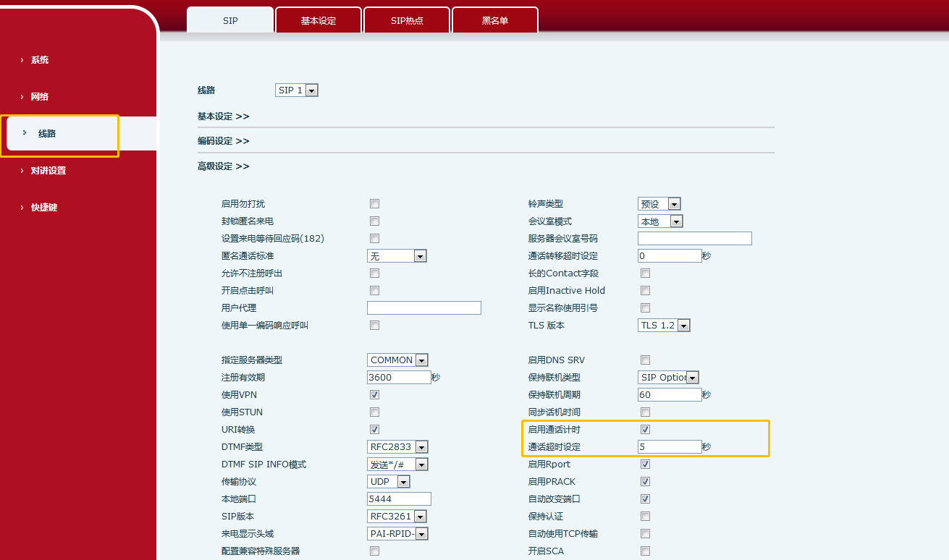Open the 线路 SIP 1 dropdown

tap(297, 90)
